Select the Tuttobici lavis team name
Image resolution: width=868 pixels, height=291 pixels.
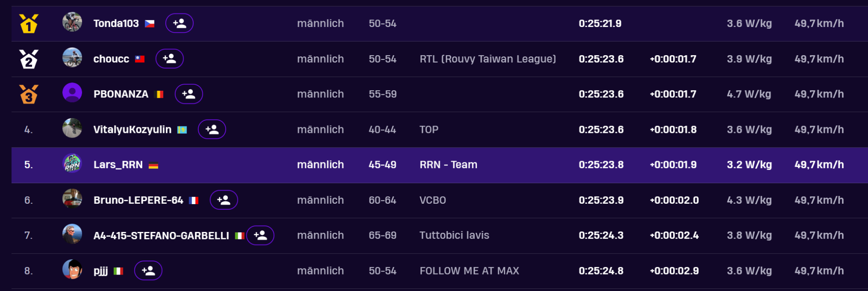[x=454, y=235]
